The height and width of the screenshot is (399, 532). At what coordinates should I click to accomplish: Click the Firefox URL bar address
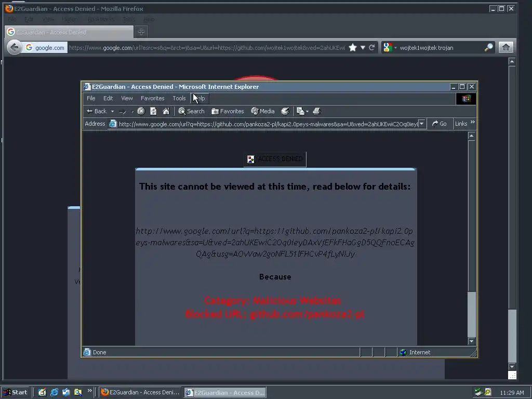(207, 48)
